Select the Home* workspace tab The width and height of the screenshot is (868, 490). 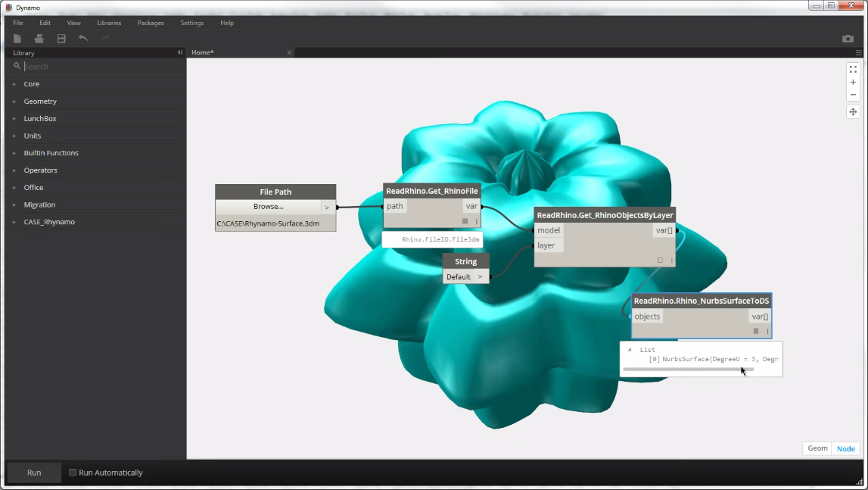[203, 53]
